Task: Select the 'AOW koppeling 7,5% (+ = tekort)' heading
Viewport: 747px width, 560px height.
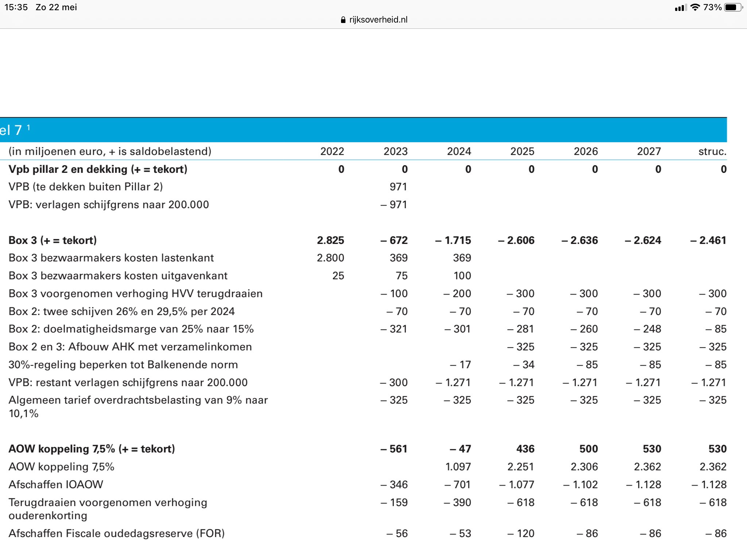Action: 92,449
